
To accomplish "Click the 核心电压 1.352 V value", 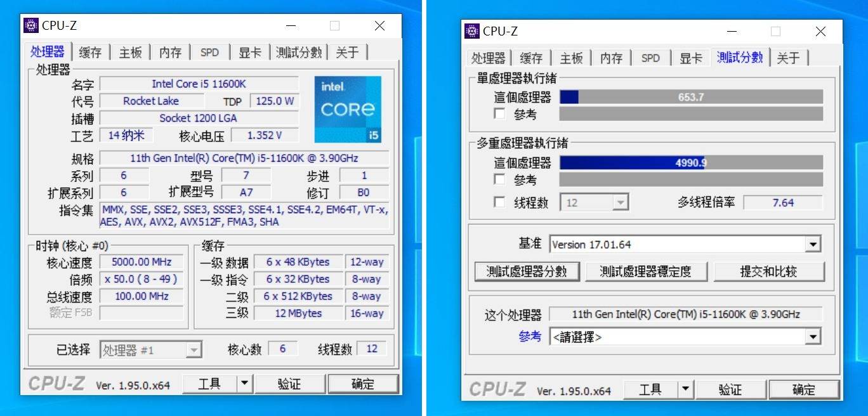I will [x=265, y=135].
